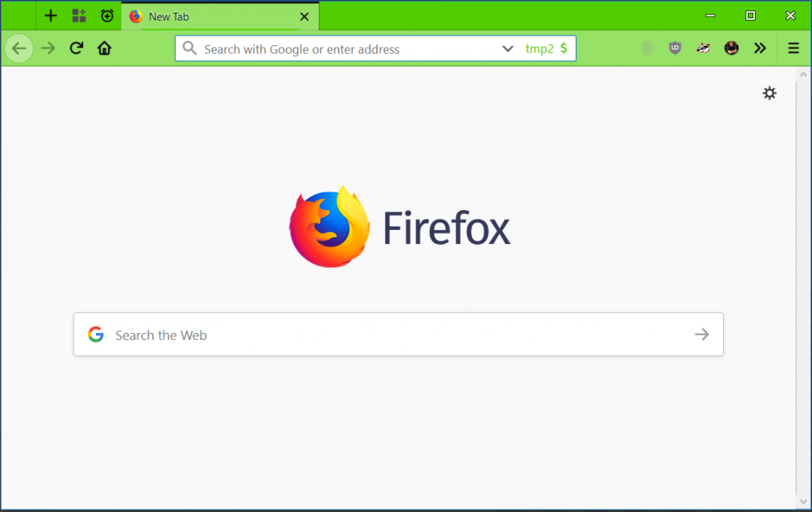Screen dimensions: 812x512
Task: Open new tab customization gear
Action: click(x=769, y=94)
